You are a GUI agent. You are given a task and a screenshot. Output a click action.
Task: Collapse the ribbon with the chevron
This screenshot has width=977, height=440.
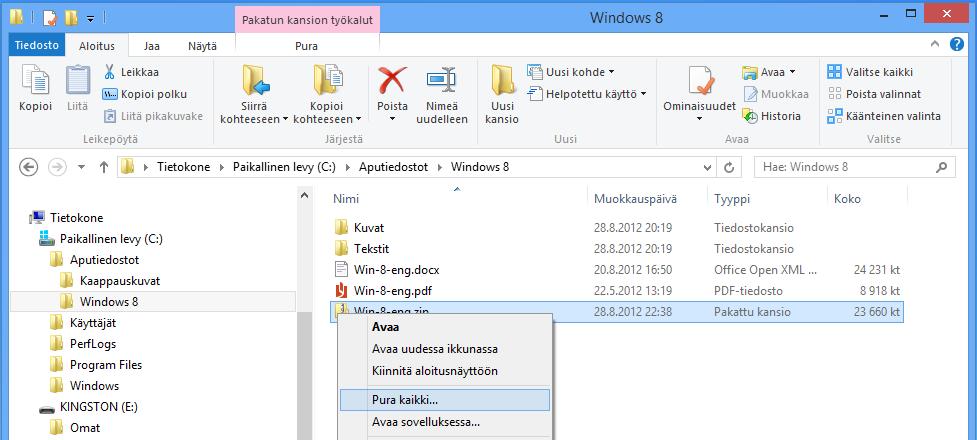(x=935, y=44)
